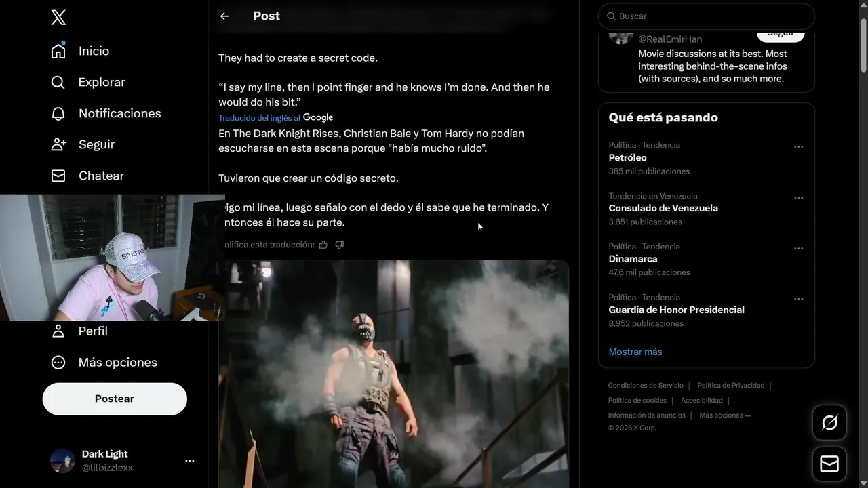
Task: Open Información de anuncios link
Action: (x=646, y=415)
